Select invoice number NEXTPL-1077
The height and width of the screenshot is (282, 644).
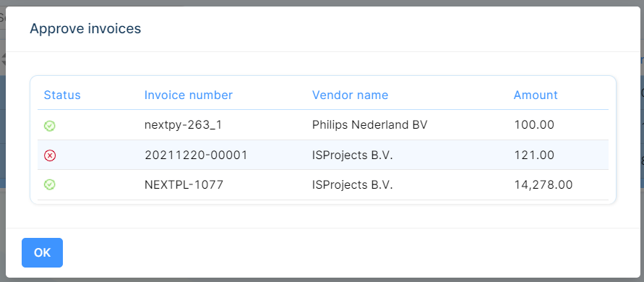coord(184,184)
